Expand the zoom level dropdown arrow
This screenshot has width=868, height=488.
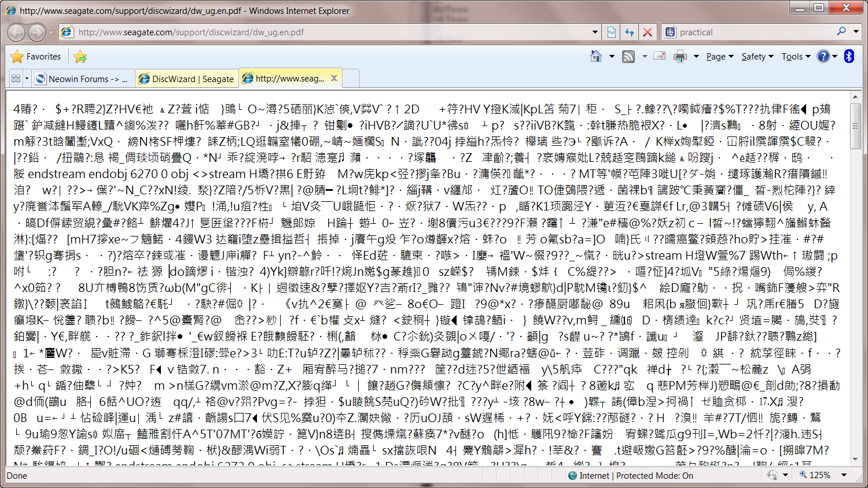click(x=844, y=475)
